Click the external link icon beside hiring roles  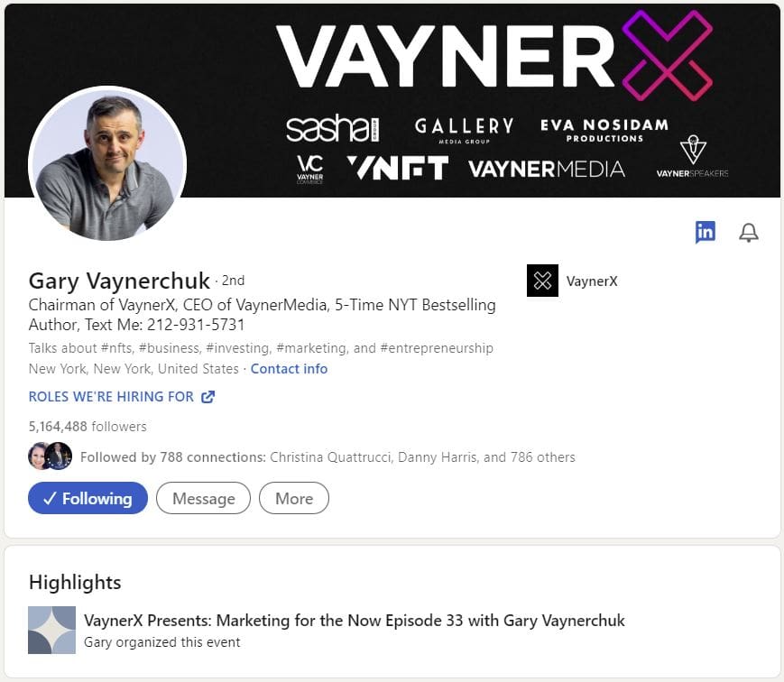tap(208, 397)
